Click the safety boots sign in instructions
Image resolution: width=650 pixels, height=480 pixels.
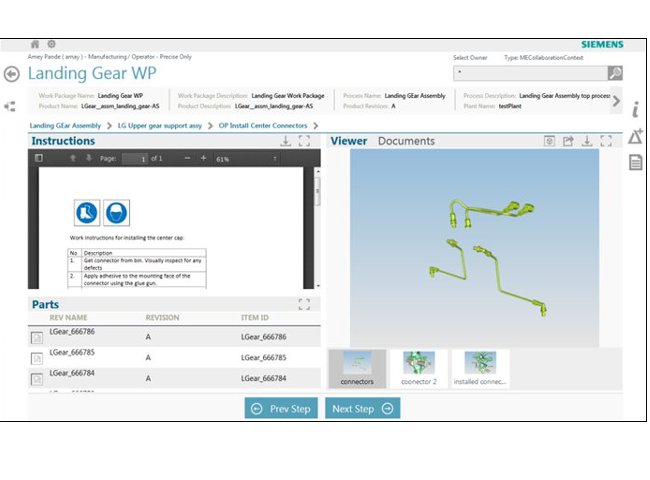(x=87, y=213)
